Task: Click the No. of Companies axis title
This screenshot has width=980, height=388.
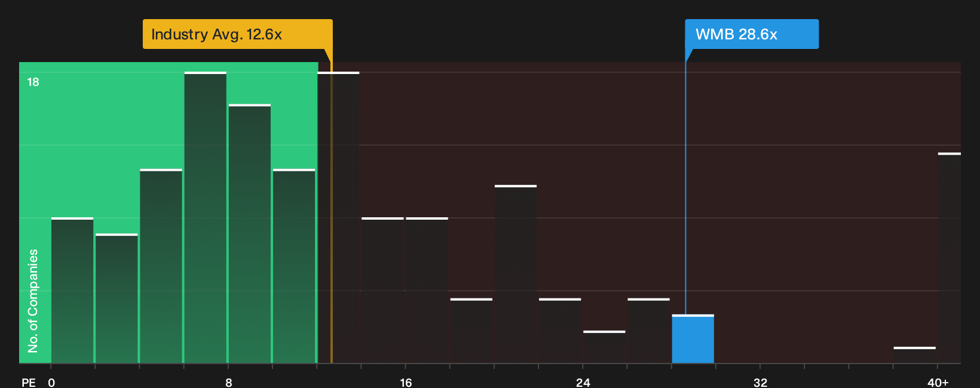Action: click(33, 301)
